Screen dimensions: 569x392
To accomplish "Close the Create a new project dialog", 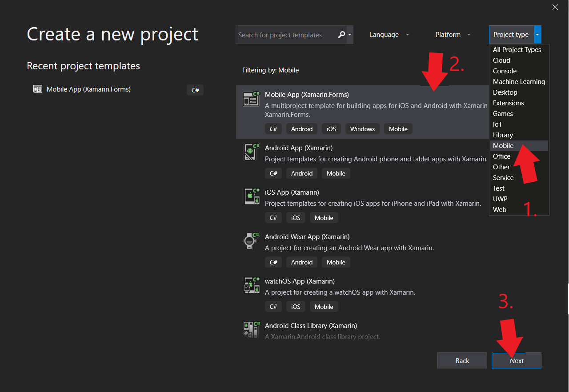I will 555,7.
